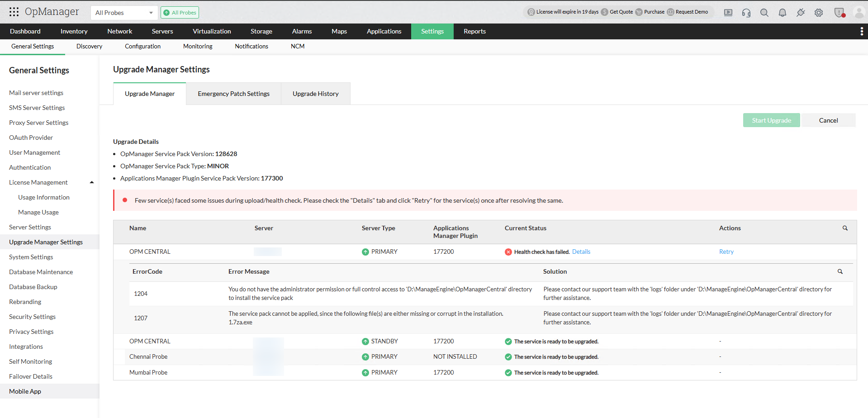Screen dimensions: 868x418
Task: Open the video presentation icon
Action: (x=728, y=13)
